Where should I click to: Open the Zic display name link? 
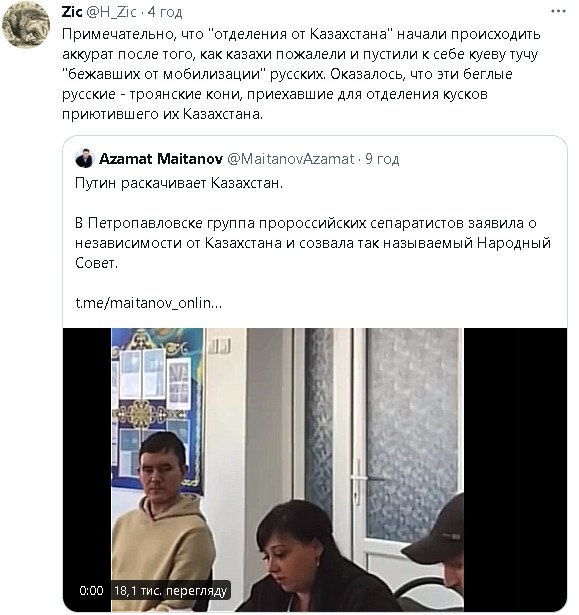[72, 12]
